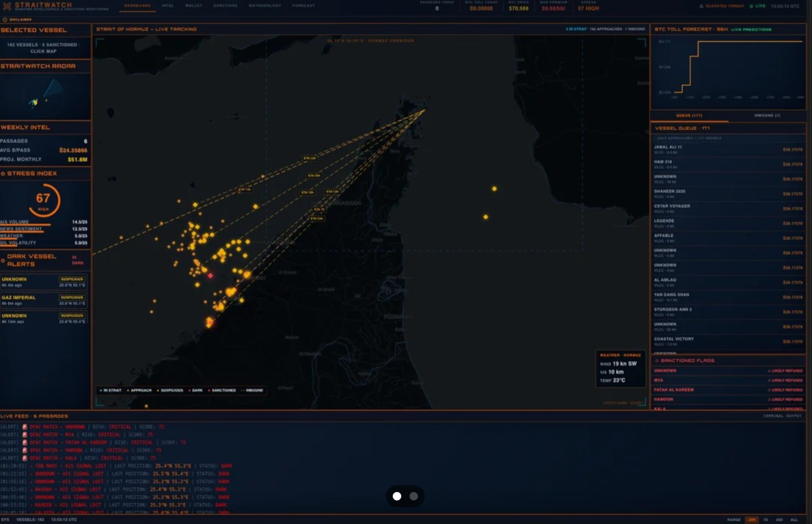
Task: Click the Proj. Monthly $51.8M value
Action: click(78, 159)
